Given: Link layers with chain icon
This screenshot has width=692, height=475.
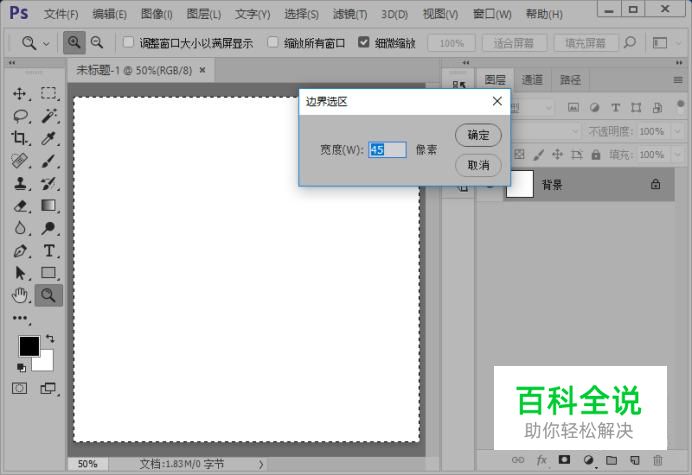Looking at the screenshot, I should [x=518, y=460].
